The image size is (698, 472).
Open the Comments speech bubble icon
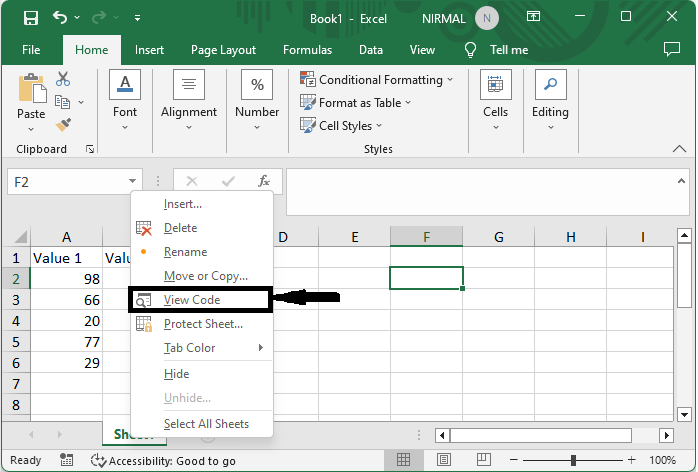tap(672, 49)
